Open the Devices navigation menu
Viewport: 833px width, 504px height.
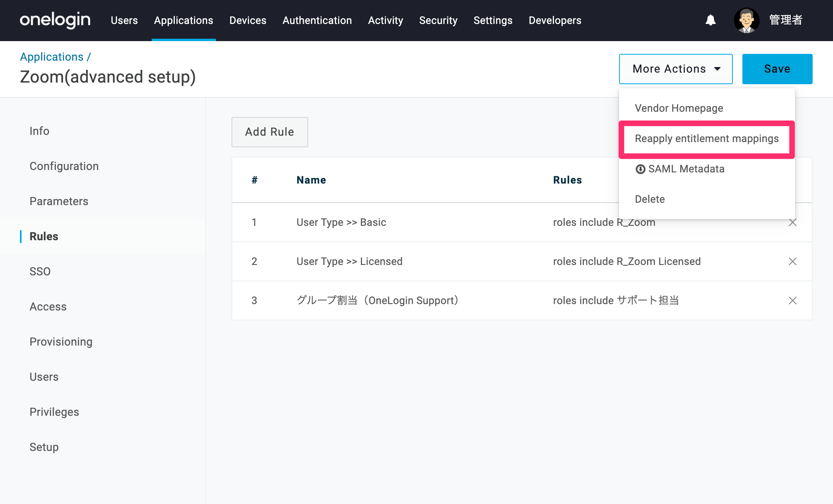(x=248, y=20)
